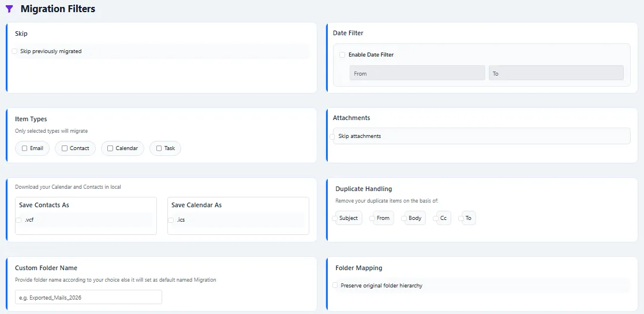Tick the .vcf contacts format checkbox
The height and width of the screenshot is (314, 644).
(18, 220)
